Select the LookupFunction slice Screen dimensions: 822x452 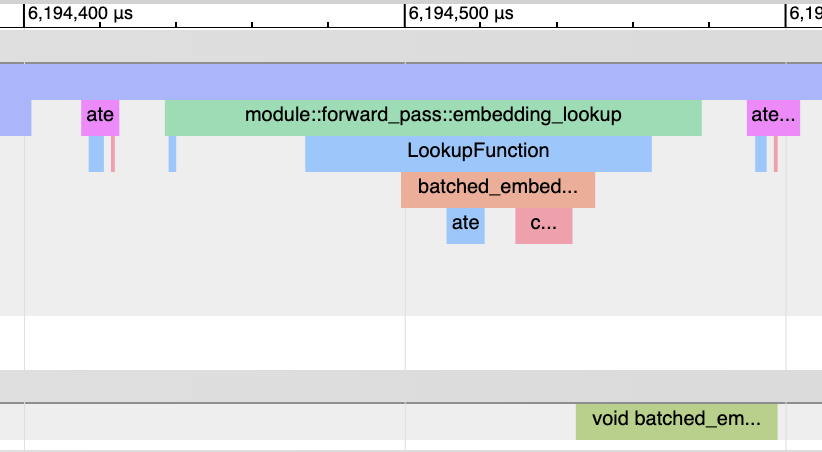click(x=478, y=152)
